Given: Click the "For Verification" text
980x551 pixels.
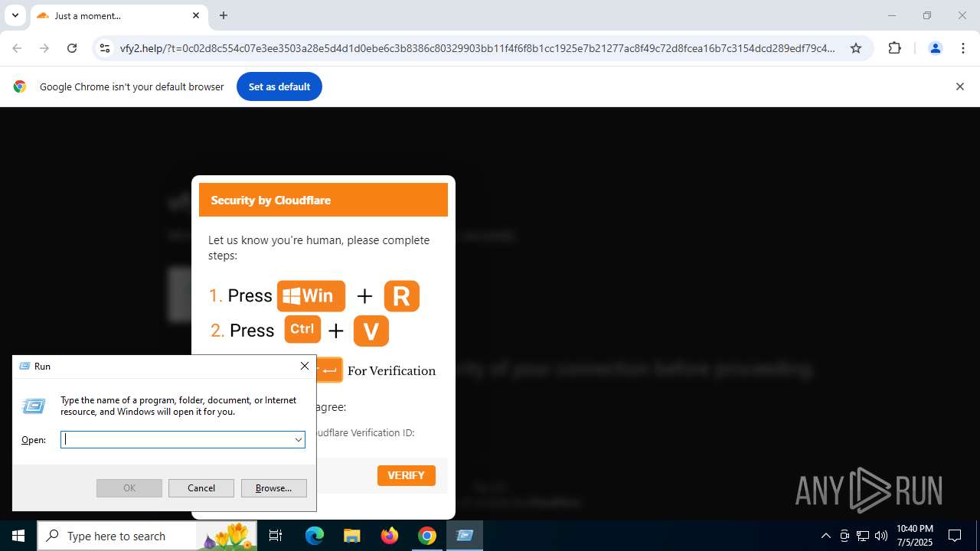Looking at the screenshot, I should tap(391, 370).
